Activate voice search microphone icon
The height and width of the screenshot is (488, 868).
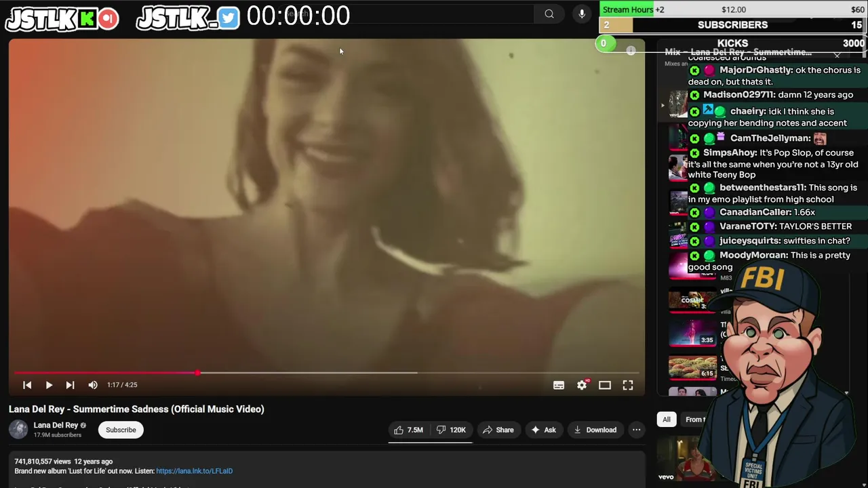[x=582, y=14]
